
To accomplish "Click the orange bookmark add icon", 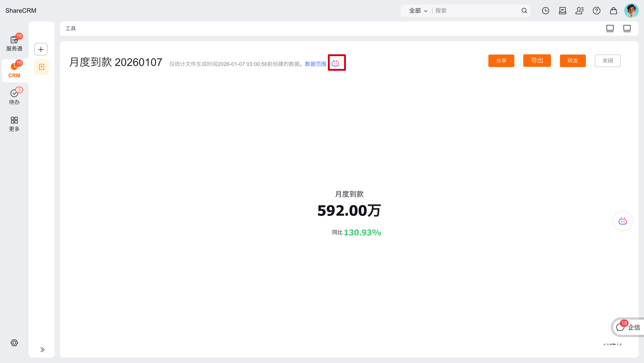I will 42,67.
